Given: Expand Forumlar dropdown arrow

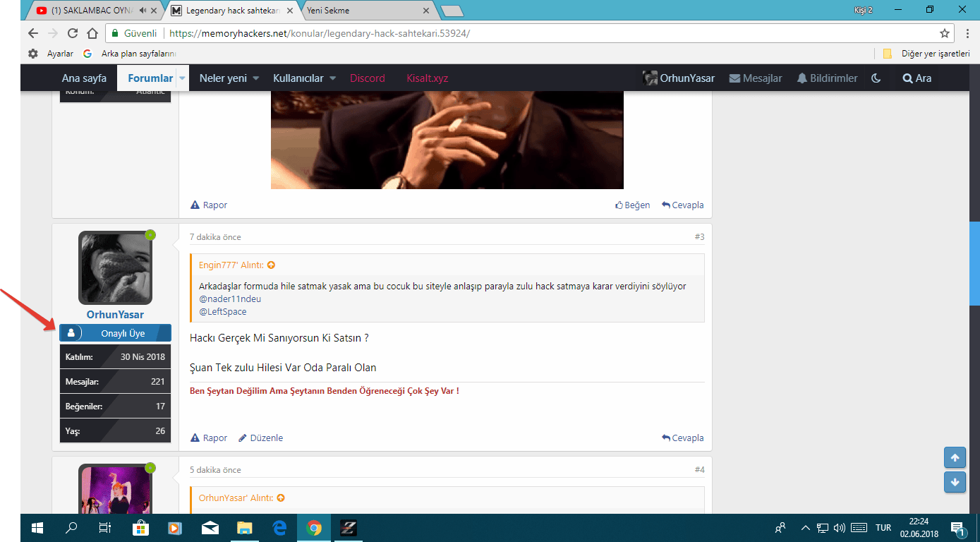Looking at the screenshot, I should [x=182, y=78].
